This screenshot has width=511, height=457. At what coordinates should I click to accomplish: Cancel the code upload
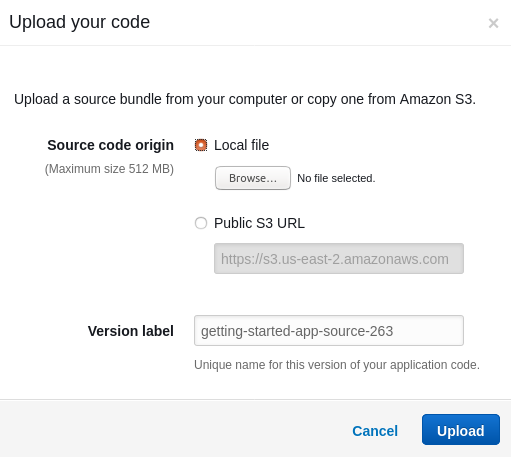tap(375, 431)
